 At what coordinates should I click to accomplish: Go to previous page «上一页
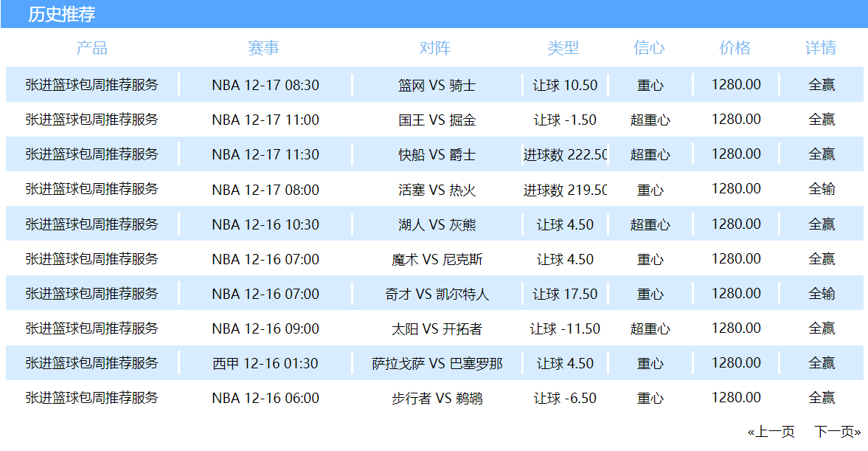771,432
